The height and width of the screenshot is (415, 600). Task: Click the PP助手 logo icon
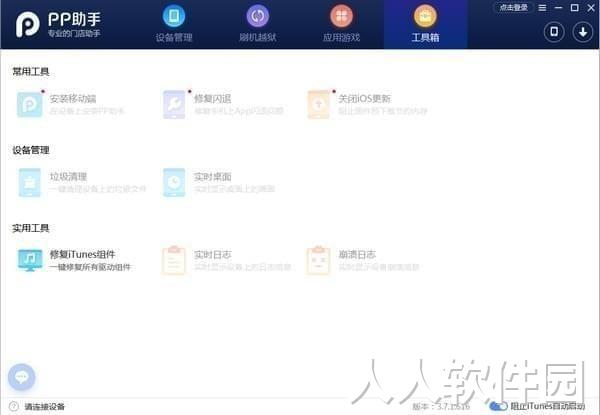[x=28, y=24]
